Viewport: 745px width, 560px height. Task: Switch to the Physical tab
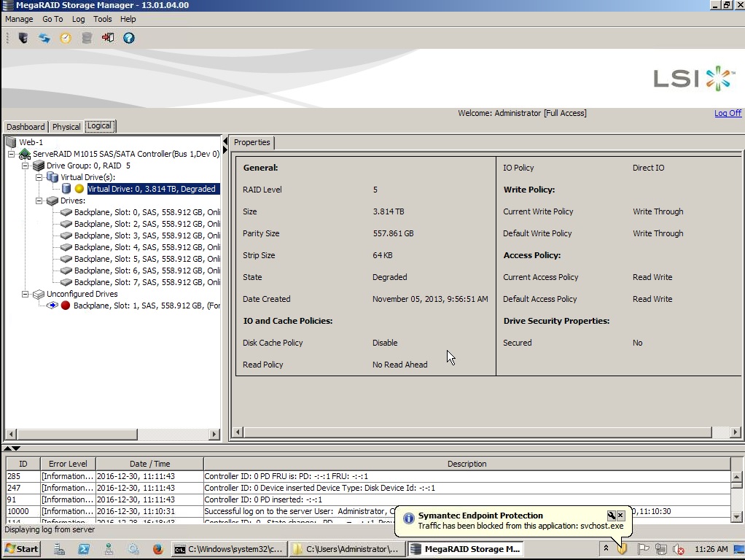tap(66, 127)
